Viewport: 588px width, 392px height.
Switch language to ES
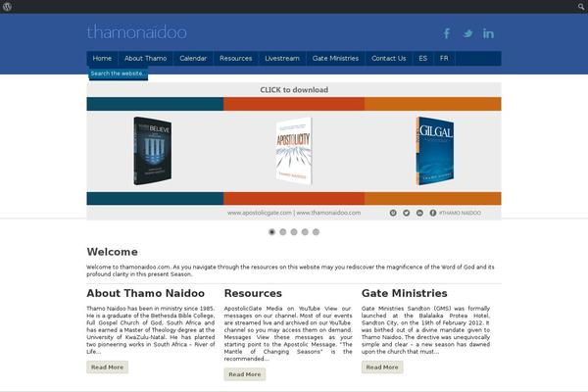[x=423, y=59]
